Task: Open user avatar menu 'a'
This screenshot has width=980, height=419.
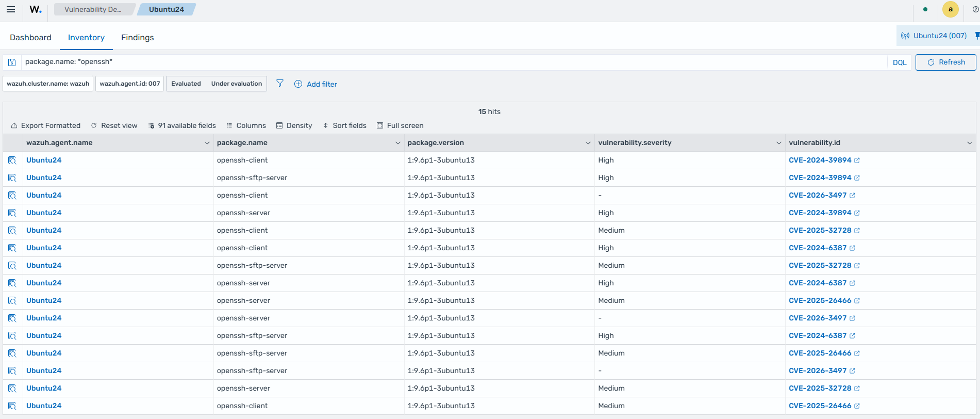Action: pos(951,9)
